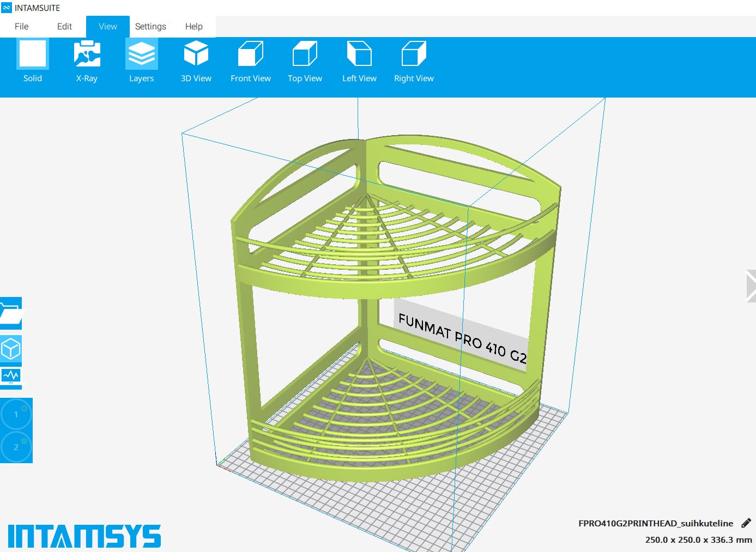Viewport: 756px width, 552px height.
Task: Switch to Solid view mode
Action: coord(33,60)
